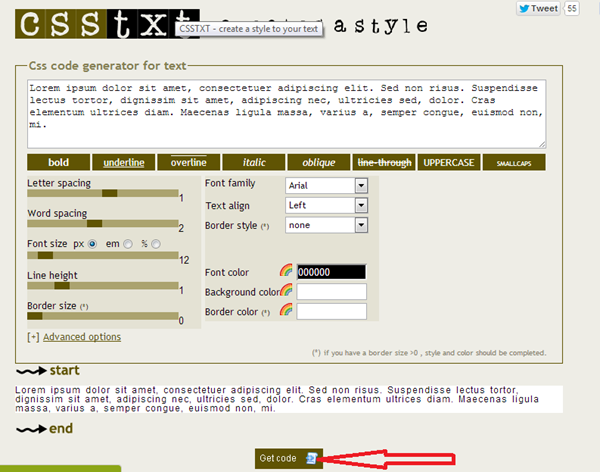Screen dimensions: 600x472
Task: Open the Font family dropdown
Action: click(326, 186)
